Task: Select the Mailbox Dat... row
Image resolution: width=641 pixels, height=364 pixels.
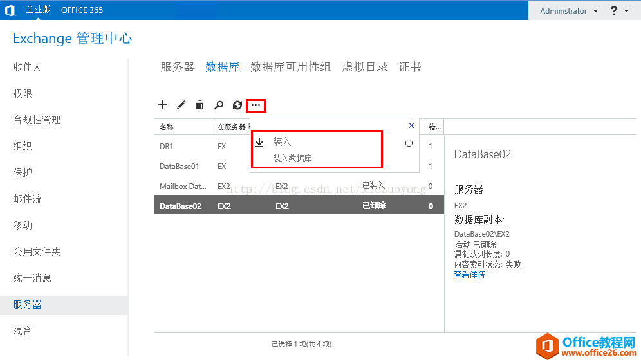Action: click(299, 187)
